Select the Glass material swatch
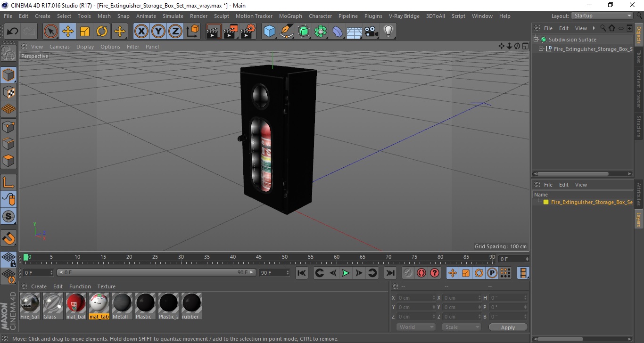 (53, 306)
